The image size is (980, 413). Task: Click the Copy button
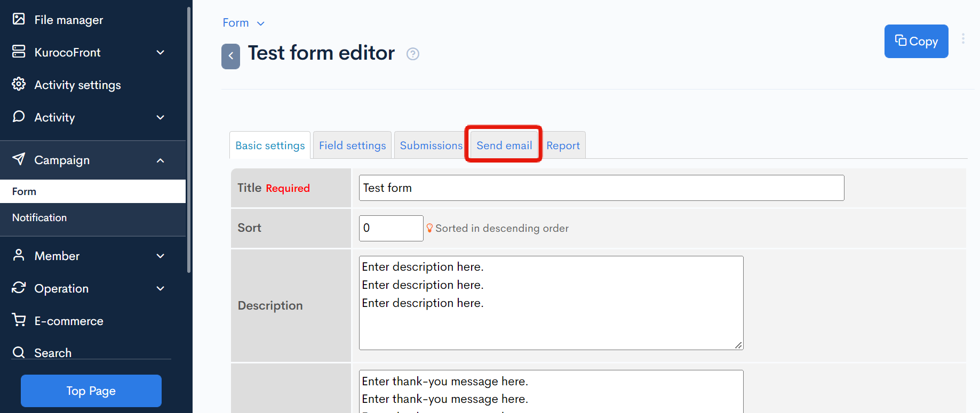pos(916,41)
